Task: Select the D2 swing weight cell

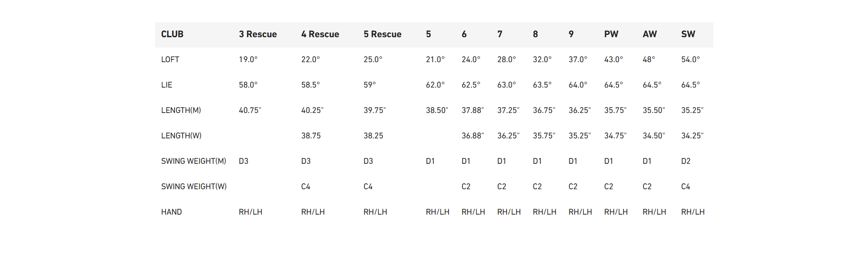Action: point(686,161)
